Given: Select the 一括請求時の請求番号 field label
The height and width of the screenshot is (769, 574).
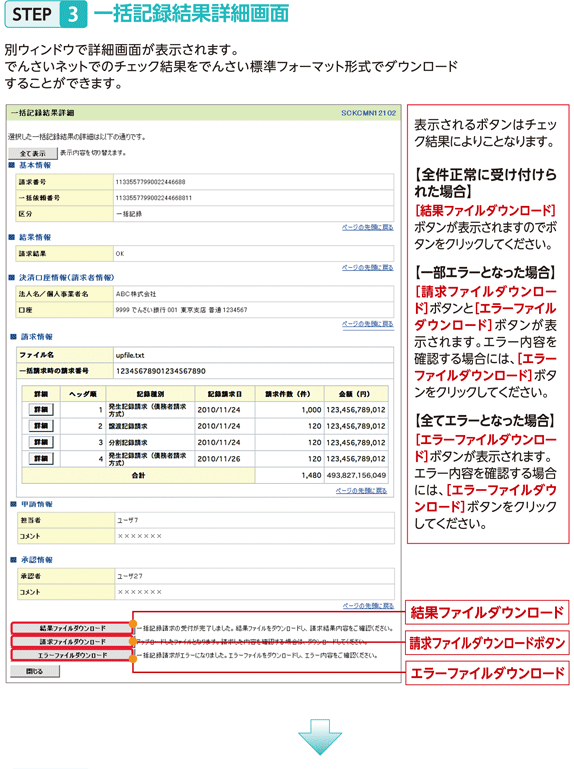Looking at the screenshot, I should tap(54, 371).
